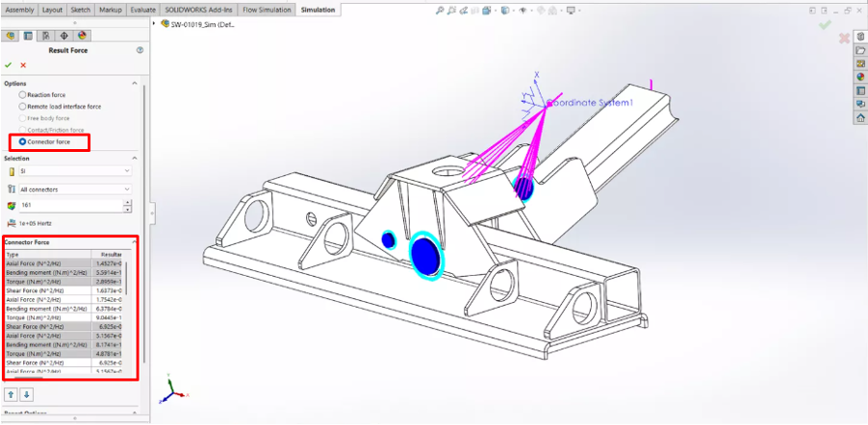This screenshot has width=868, height=425.
Task: Decrease plot step 161 with down spinner
Action: pyautogui.click(x=128, y=210)
